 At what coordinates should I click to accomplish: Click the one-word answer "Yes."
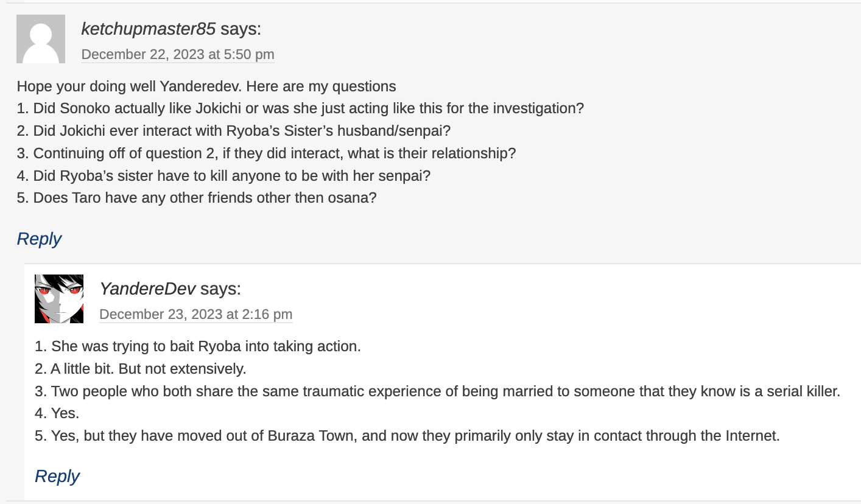pyautogui.click(x=57, y=414)
